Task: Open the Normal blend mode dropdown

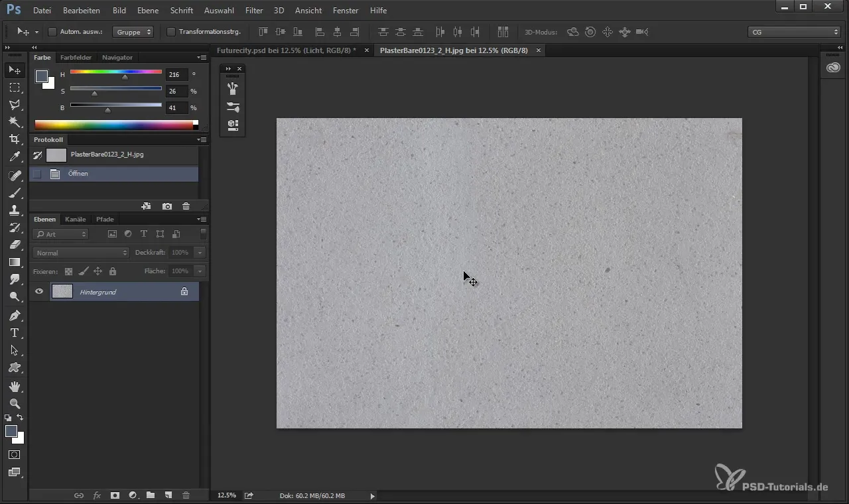Action: 80,253
